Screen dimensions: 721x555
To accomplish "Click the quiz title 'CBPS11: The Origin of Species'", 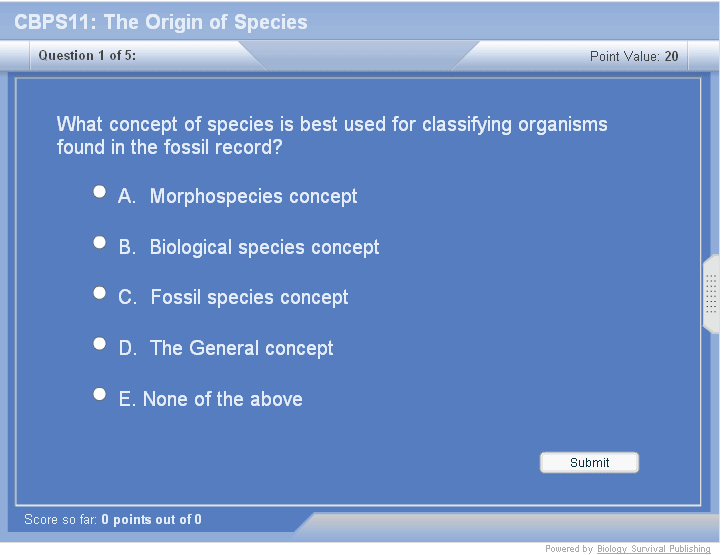I will [160, 22].
